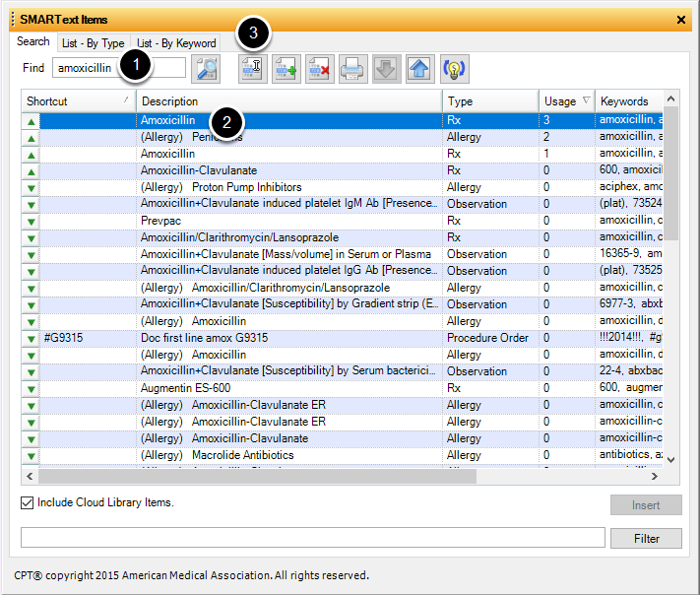Viewport: 700px width, 595px height.
Task: Sort the list by the Description column header
Action: pyautogui.click(x=289, y=101)
